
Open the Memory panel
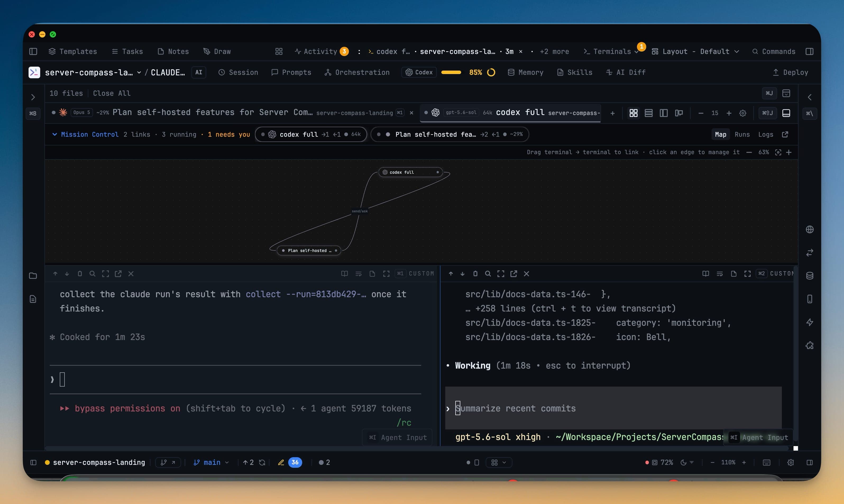pos(525,72)
